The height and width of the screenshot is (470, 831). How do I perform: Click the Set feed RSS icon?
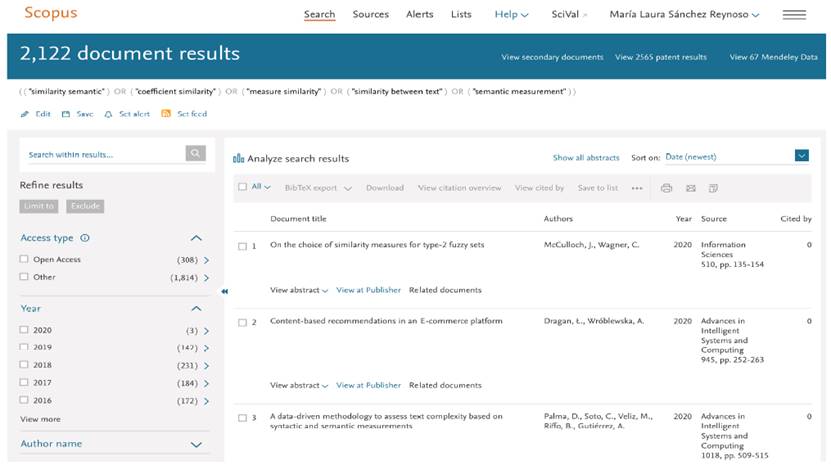(166, 114)
